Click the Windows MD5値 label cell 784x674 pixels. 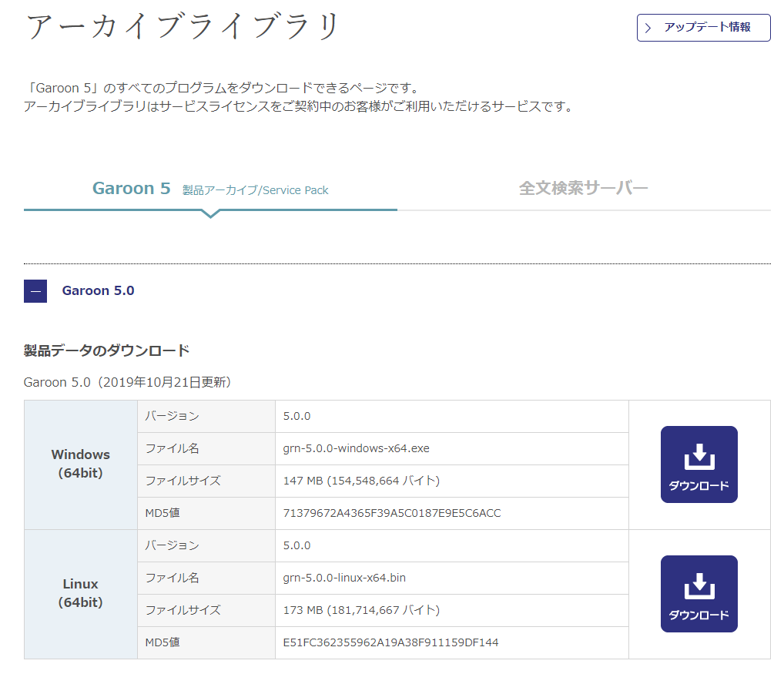pyautogui.click(x=206, y=514)
